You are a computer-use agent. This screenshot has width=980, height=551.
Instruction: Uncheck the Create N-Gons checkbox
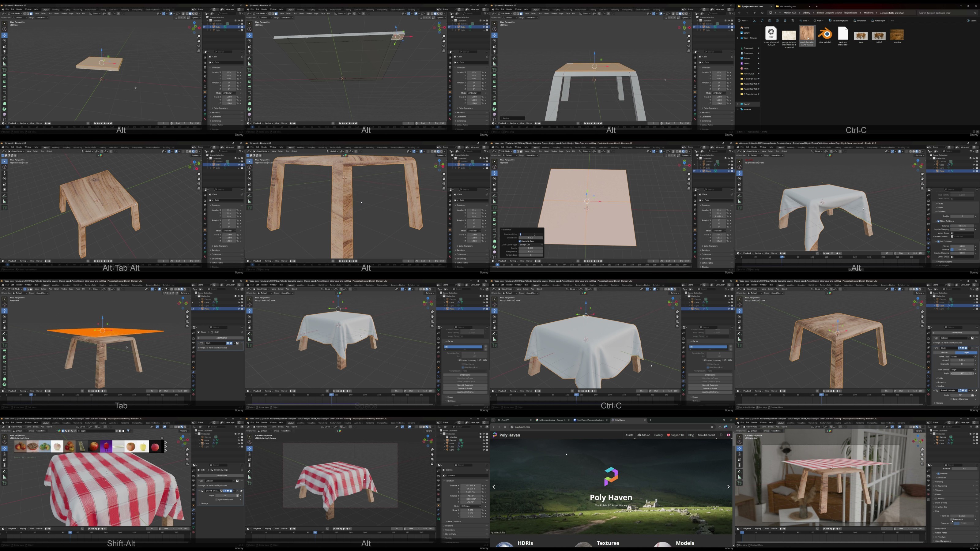click(520, 241)
